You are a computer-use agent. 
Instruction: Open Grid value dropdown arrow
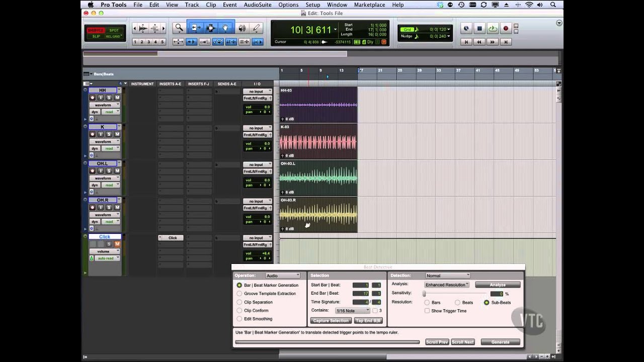click(x=448, y=30)
